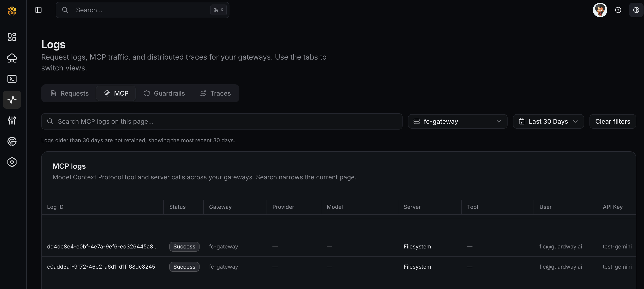Click the Guardway logo icon
This screenshot has height=289, width=644.
click(12, 11)
